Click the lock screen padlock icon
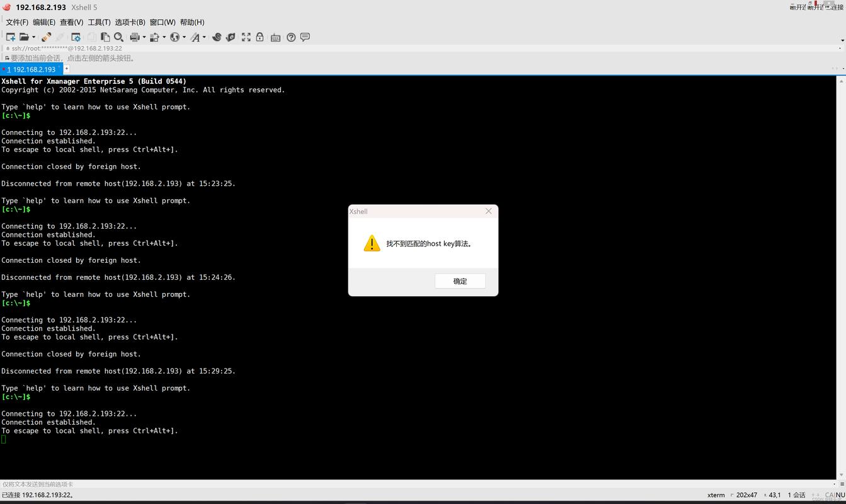The image size is (846, 504). click(260, 37)
